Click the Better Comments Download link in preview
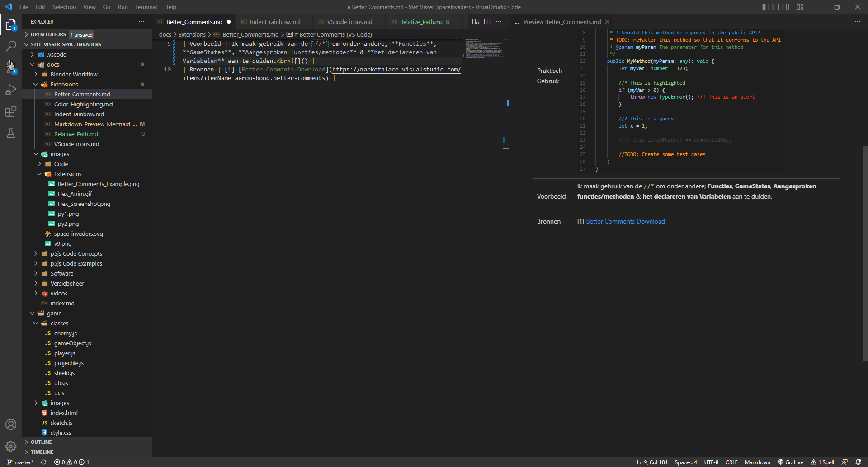868x467 pixels. pos(625,221)
